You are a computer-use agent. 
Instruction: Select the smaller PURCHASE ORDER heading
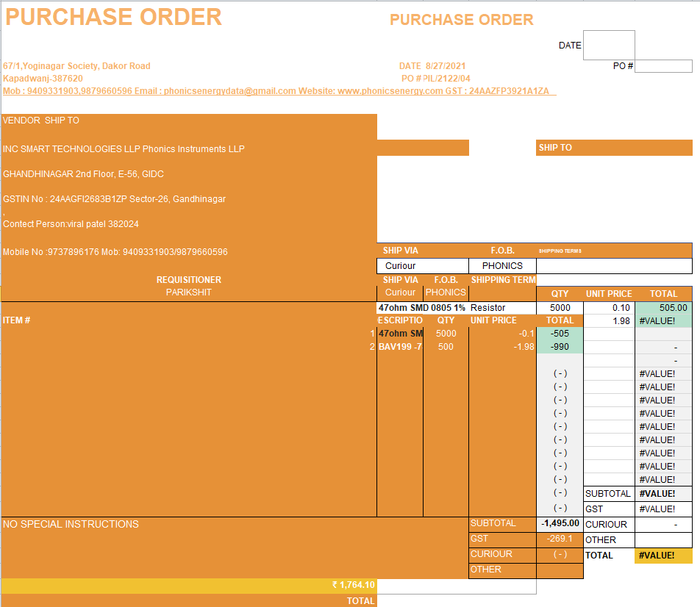click(x=462, y=20)
